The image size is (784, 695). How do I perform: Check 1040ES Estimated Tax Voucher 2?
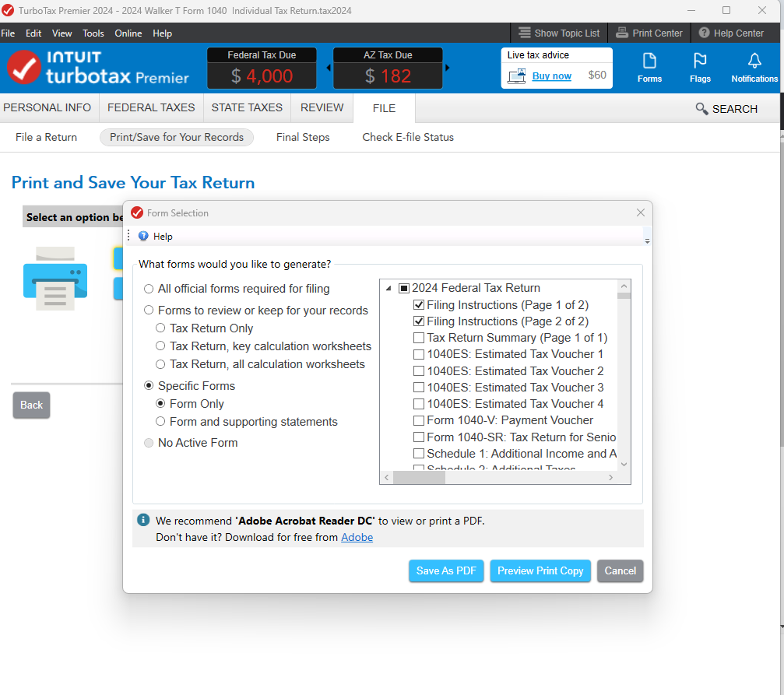pos(419,371)
